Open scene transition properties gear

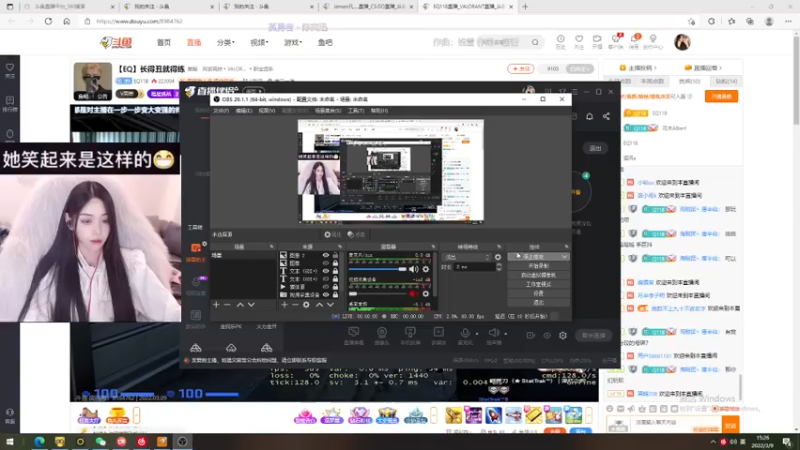point(498,257)
